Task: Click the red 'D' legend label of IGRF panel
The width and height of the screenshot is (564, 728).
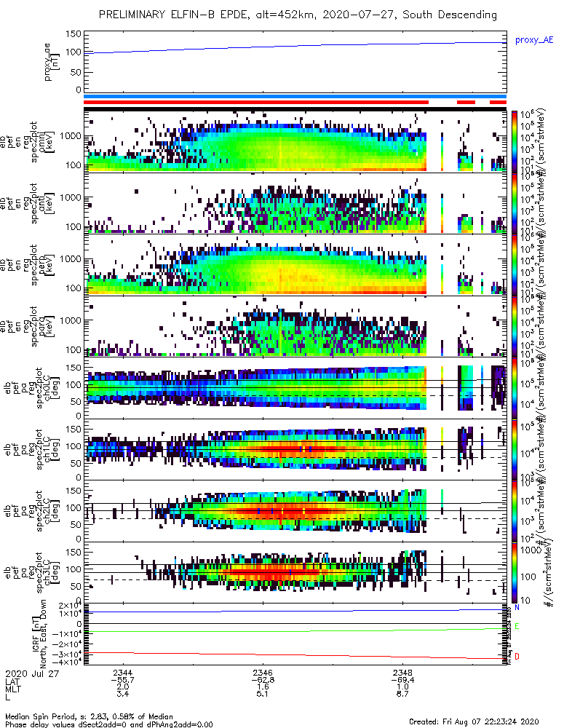Action: [517, 657]
